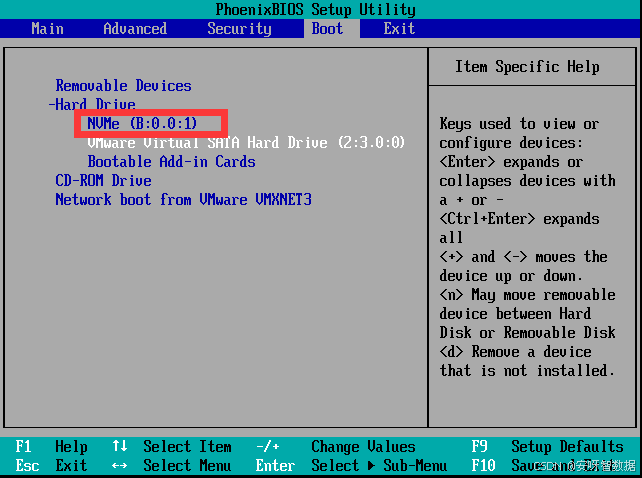Click the Enter Select Sub-Menu hint

pyautogui.click(x=351, y=465)
